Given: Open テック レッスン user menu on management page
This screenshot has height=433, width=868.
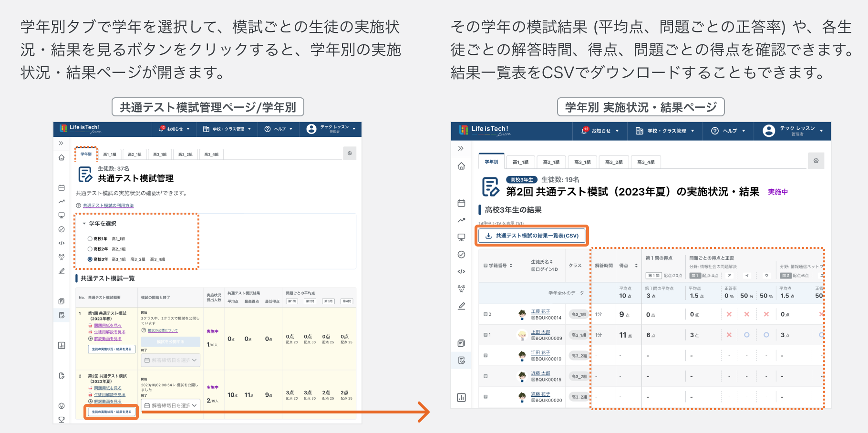Looking at the screenshot, I should pyautogui.click(x=331, y=129).
